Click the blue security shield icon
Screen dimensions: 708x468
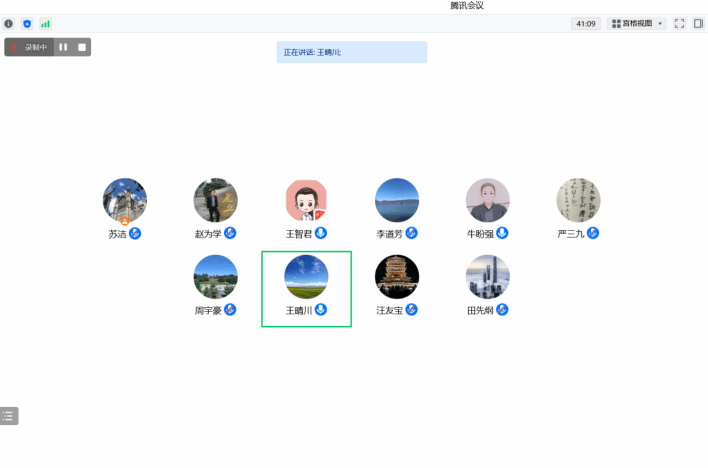pos(27,23)
